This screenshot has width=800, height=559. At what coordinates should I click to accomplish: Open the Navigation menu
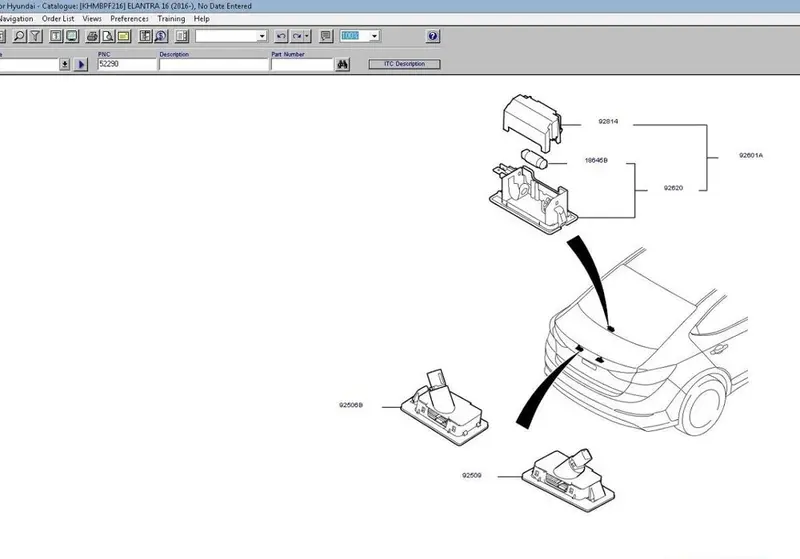16,19
